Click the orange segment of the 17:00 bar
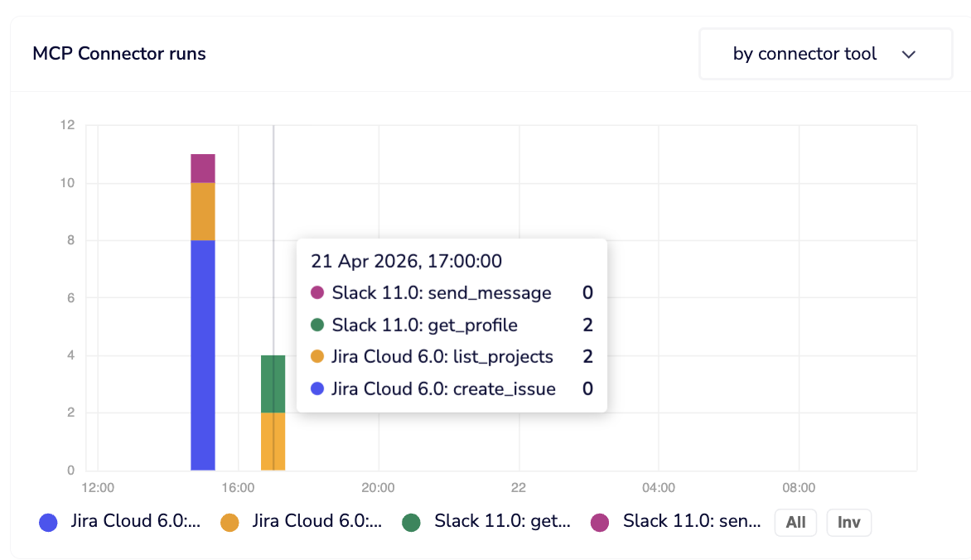Image resolution: width=971 pixels, height=560 pixels. [x=273, y=441]
